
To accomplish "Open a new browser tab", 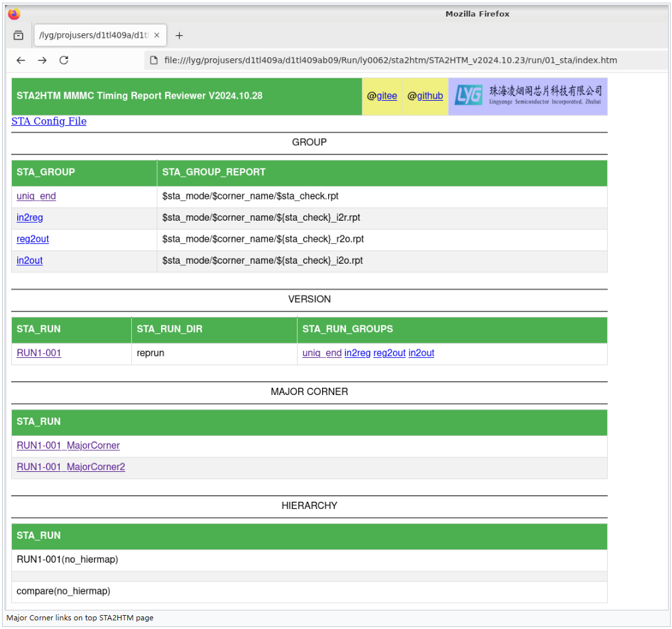I will [x=179, y=36].
